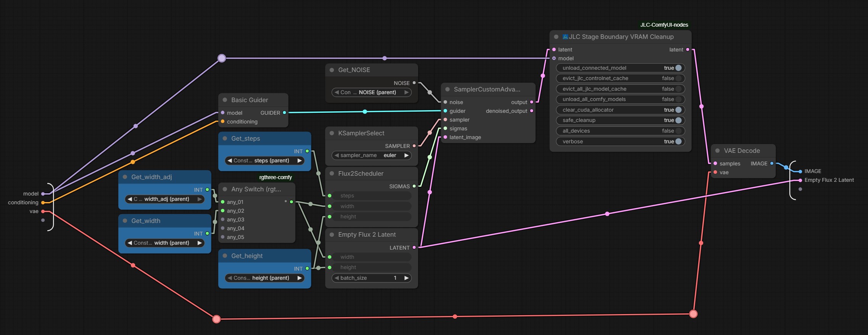868x335 pixels.
Task: Click the large red reroute node near bottom left
Action: (x=216, y=319)
